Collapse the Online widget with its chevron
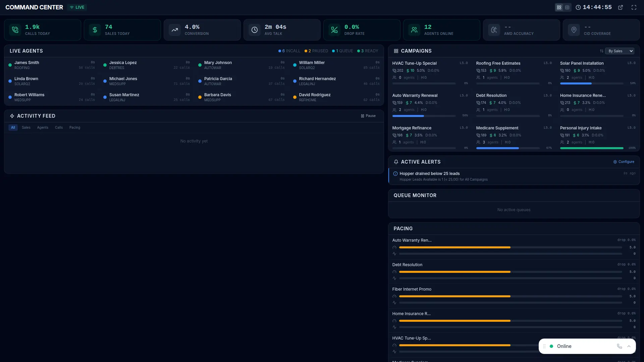This screenshot has height=362, width=644. pyautogui.click(x=629, y=346)
